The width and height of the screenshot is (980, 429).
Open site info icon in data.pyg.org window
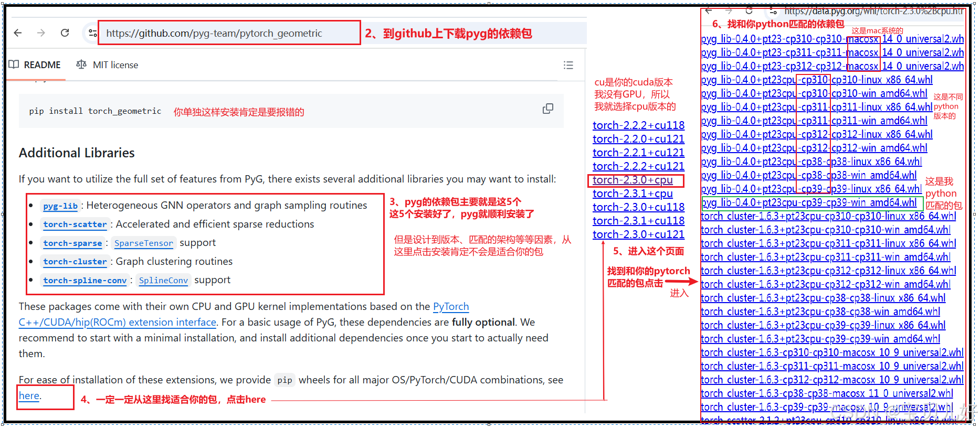[773, 10]
